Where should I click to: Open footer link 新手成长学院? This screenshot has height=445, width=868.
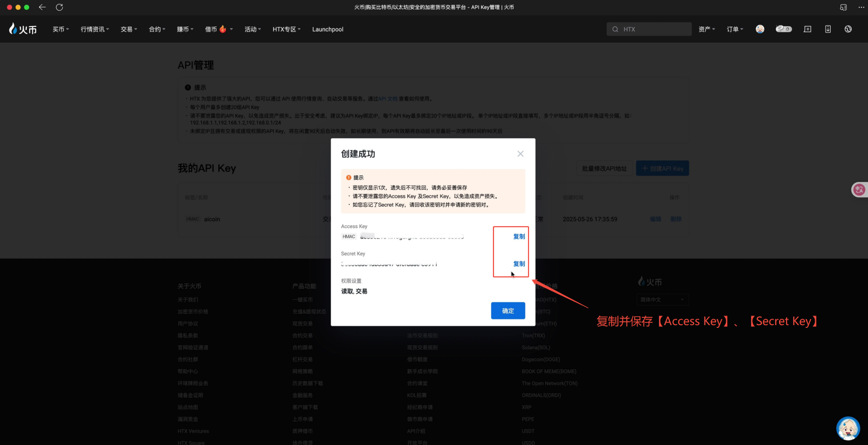click(x=422, y=372)
